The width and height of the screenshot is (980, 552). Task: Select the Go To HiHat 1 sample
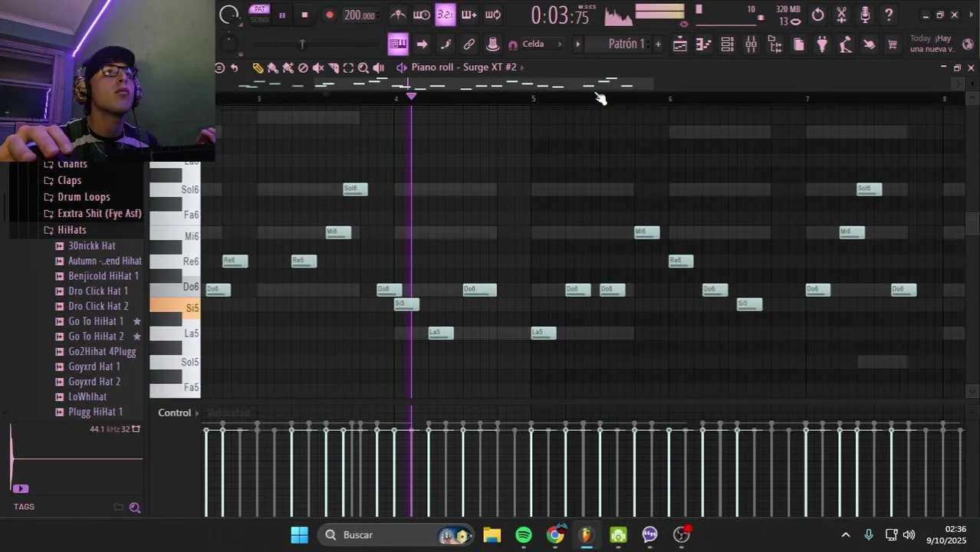(95, 321)
